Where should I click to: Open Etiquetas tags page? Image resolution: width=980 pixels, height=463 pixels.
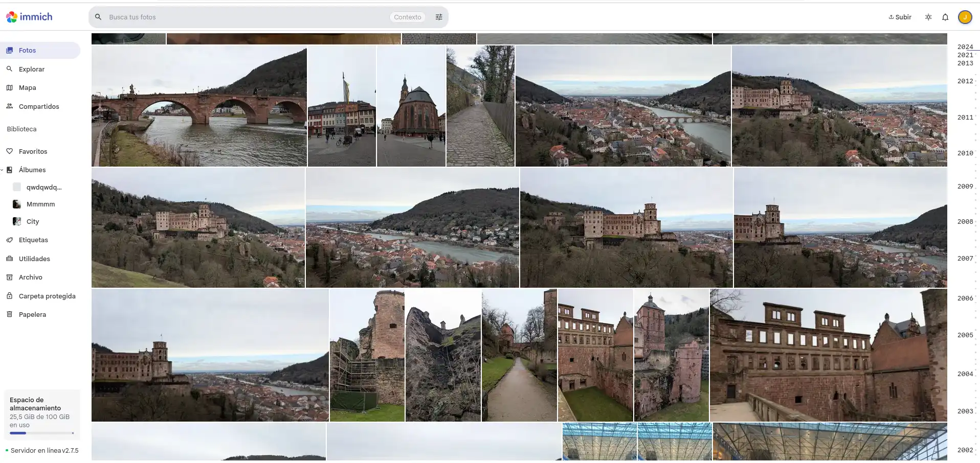pos(33,240)
